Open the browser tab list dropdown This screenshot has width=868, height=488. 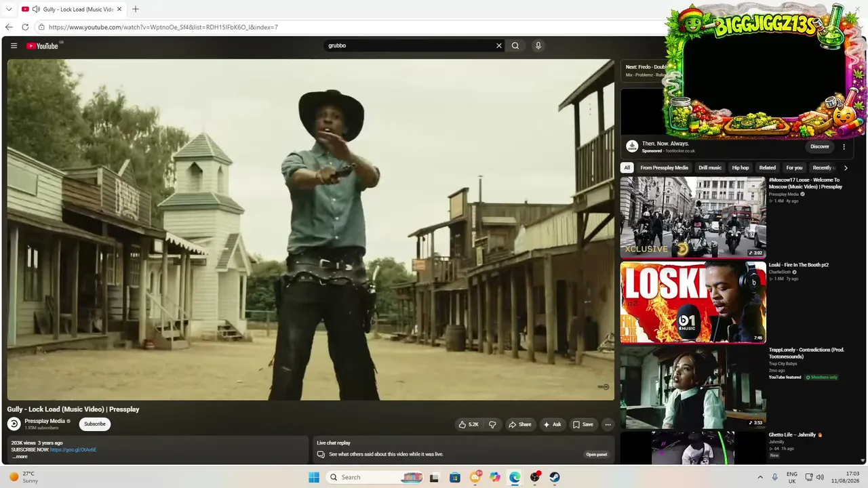(x=9, y=9)
